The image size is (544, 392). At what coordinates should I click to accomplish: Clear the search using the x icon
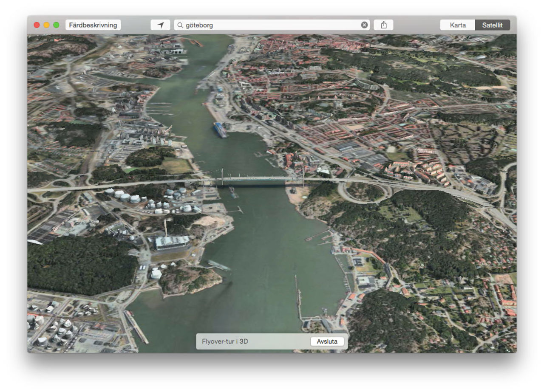pyautogui.click(x=365, y=25)
